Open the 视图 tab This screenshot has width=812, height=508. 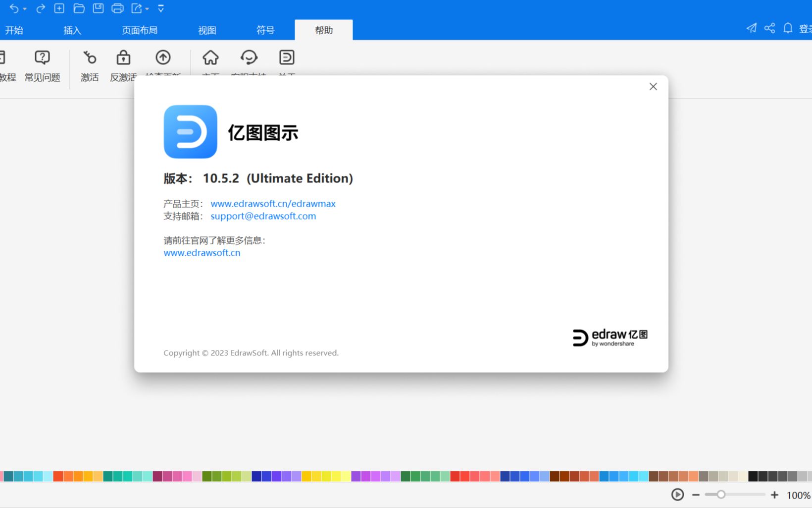tap(207, 30)
